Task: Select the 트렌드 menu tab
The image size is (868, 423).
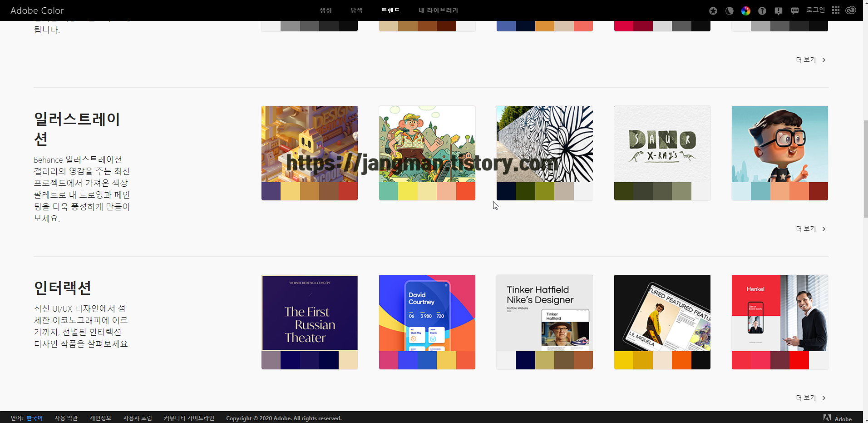Action: click(390, 10)
